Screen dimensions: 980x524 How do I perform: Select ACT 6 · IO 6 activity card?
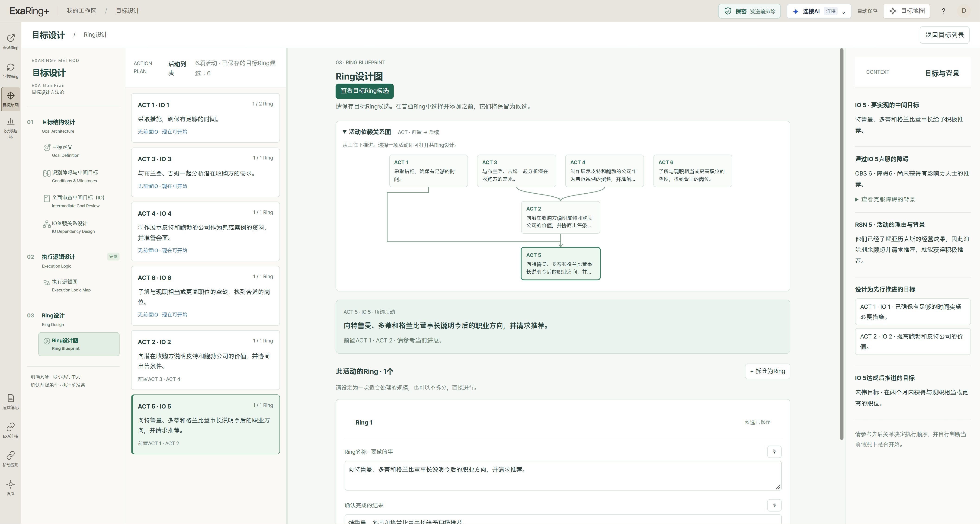pyautogui.click(x=205, y=295)
